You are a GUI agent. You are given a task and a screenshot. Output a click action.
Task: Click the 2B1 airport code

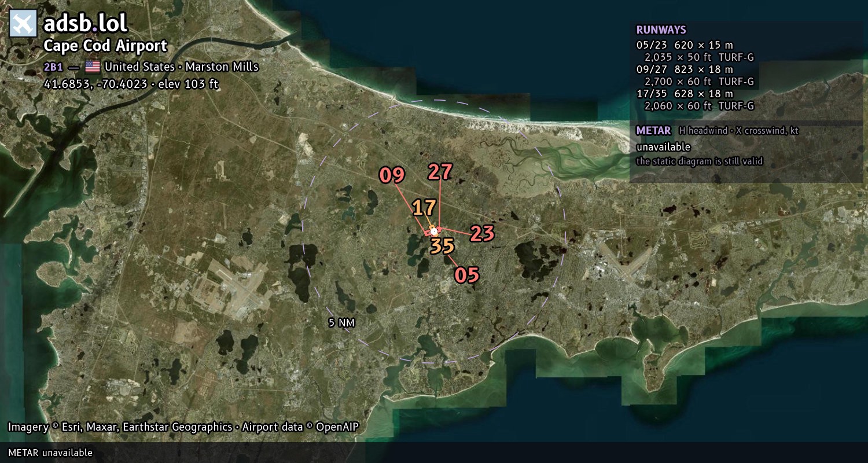[x=53, y=67]
